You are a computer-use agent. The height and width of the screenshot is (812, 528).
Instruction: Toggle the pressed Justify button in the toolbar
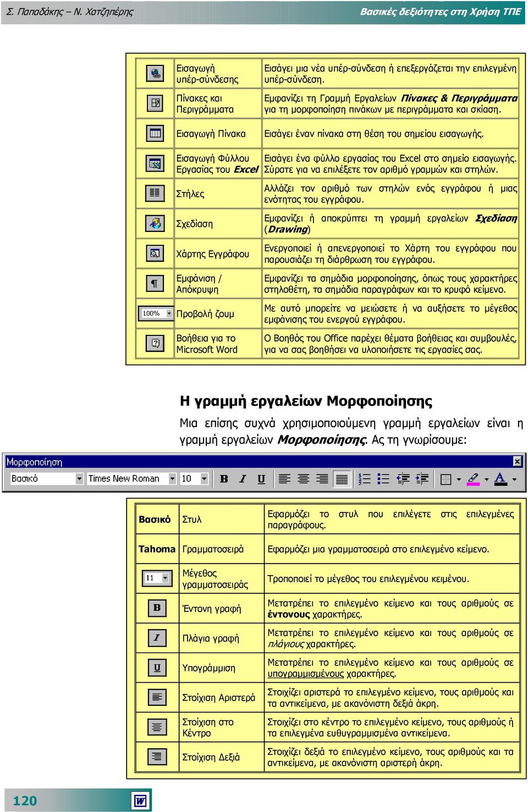[x=342, y=479]
